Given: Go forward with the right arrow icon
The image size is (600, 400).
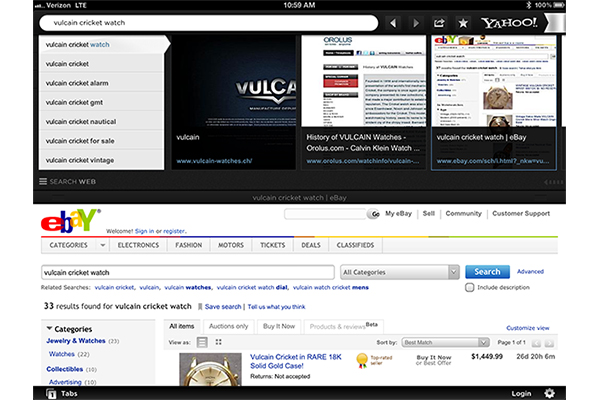Looking at the screenshot, I should pyautogui.click(x=416, y=22).
